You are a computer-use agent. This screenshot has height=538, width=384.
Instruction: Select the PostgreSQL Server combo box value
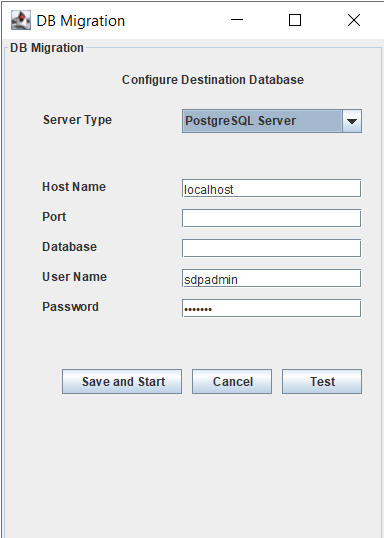pos(262,121)
